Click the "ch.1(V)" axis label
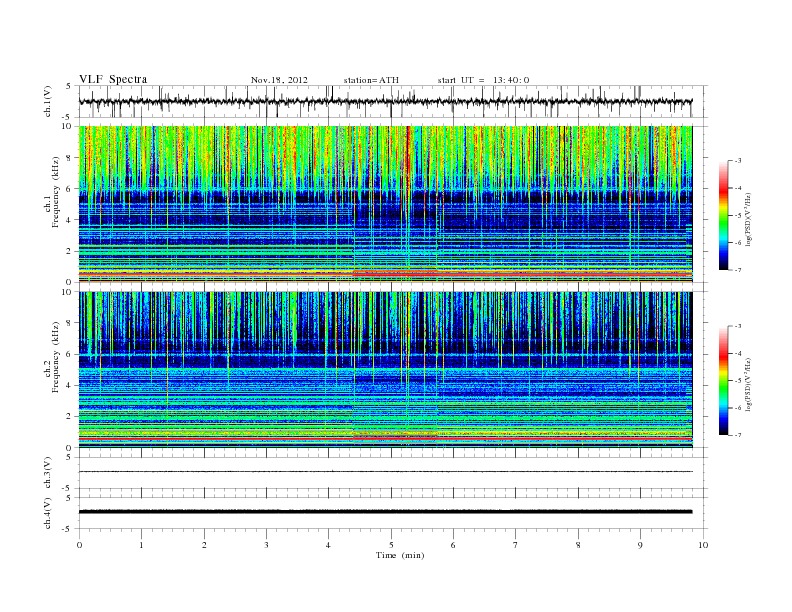 pyautogui.click(x=48, y=102)
